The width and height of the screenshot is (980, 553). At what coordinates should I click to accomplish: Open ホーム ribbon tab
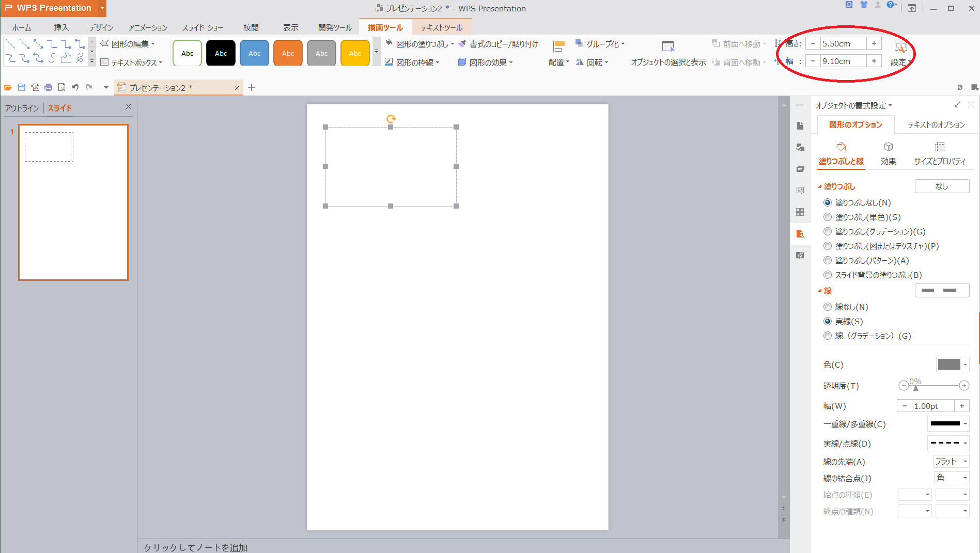pos(22,28)
